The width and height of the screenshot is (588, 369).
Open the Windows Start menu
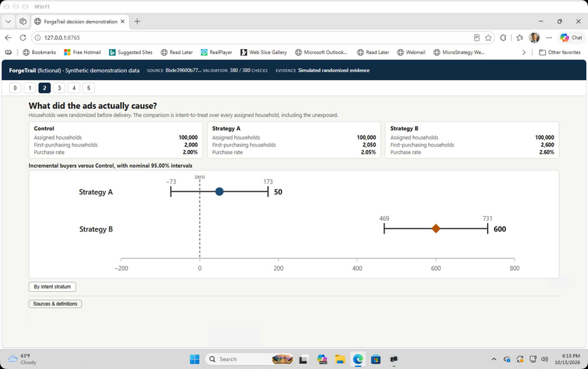click(x=195, y=359)
